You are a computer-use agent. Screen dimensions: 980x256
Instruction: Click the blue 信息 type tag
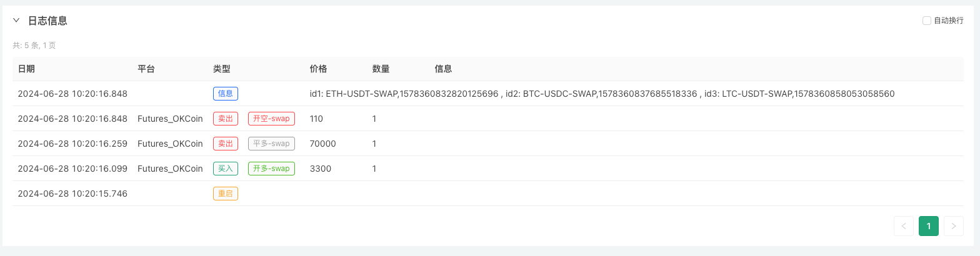click(225, 94)
